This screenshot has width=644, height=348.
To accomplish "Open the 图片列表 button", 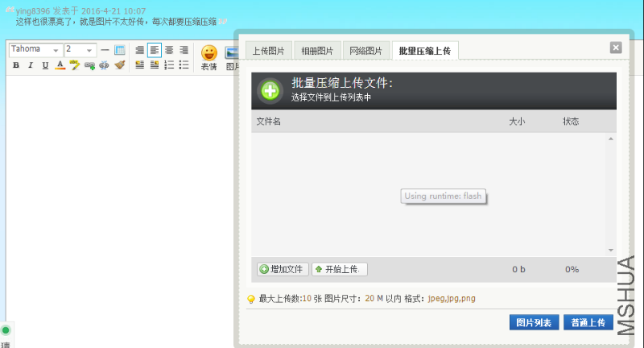I will point(534,322).
